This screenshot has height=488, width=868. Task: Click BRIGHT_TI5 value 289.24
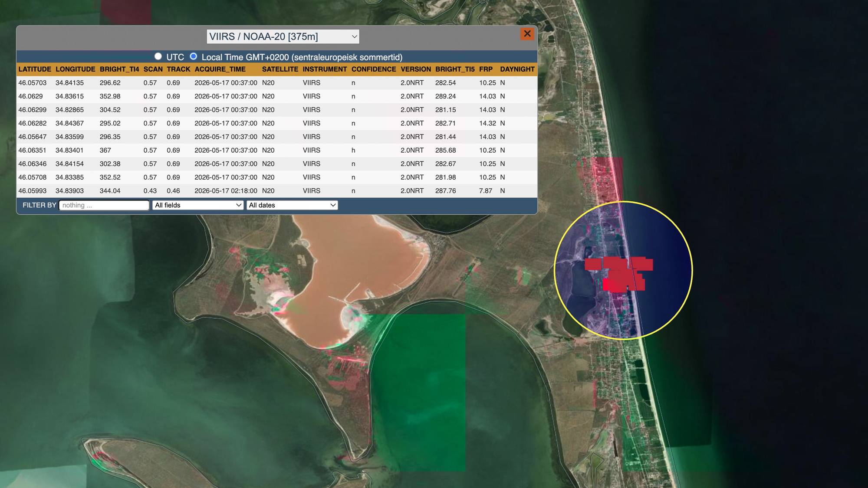tap(445, 96)
